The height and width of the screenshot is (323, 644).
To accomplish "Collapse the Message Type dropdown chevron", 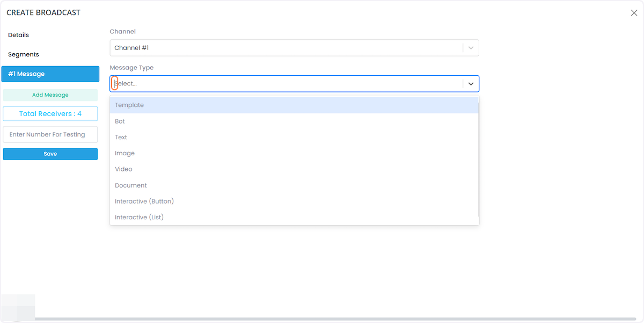I will coord(471,84).
